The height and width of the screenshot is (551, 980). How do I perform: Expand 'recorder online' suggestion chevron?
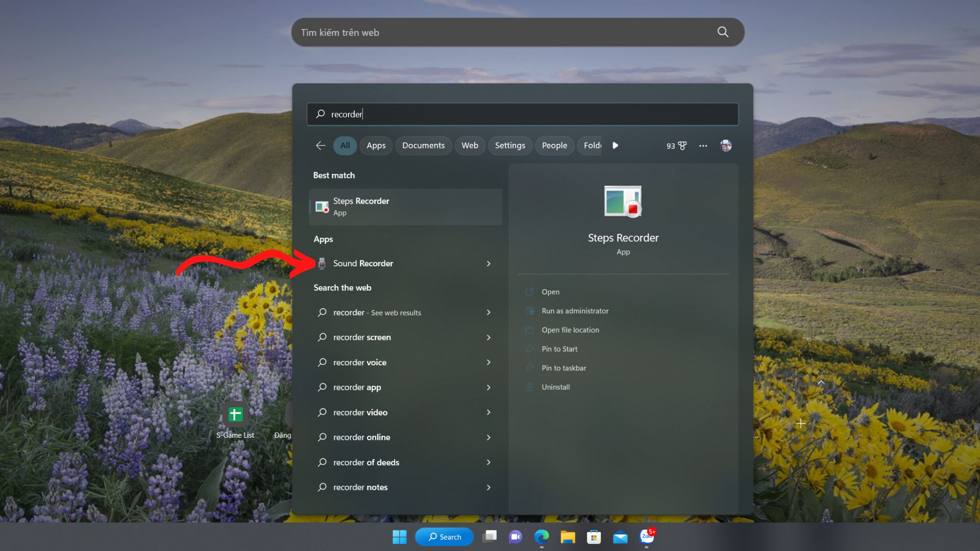pyautogui.click(x=488, y=438)
